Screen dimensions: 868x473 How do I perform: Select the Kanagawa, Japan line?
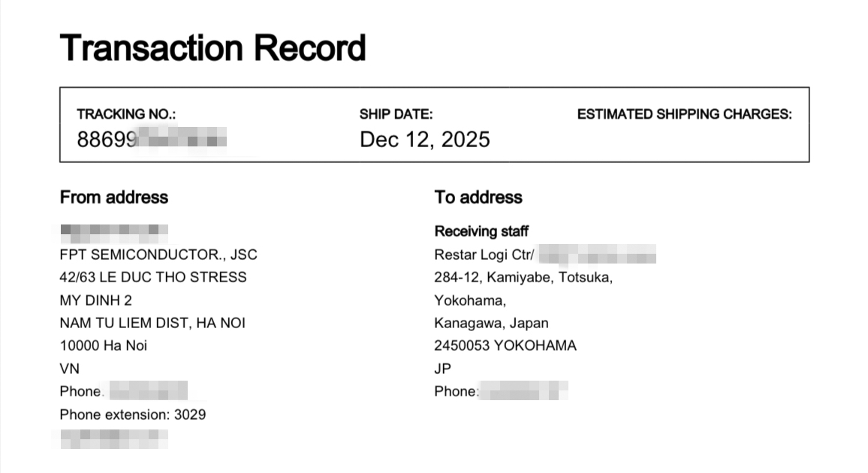[491, 323]
